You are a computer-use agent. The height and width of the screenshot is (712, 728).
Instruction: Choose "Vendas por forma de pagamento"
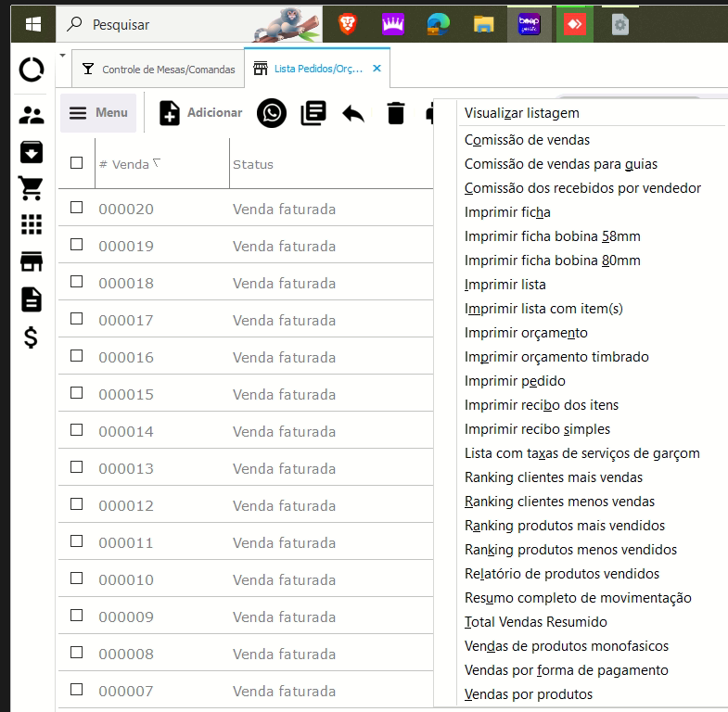pyautogui.click(x=566, y=670)
